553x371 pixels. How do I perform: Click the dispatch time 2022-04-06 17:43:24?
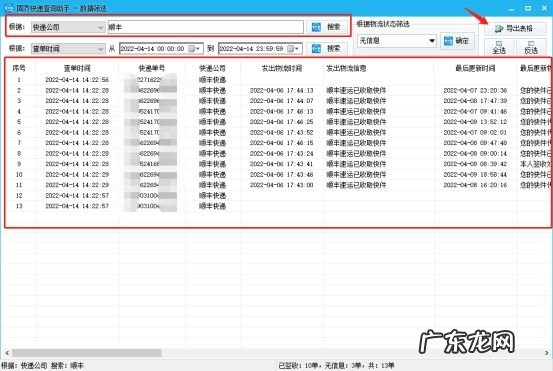(x=281, y=153)
